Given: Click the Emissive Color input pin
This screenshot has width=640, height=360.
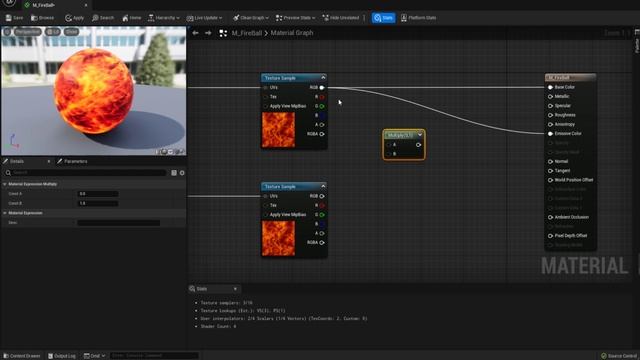Looking at the screenshot, I should pos(550,134).
